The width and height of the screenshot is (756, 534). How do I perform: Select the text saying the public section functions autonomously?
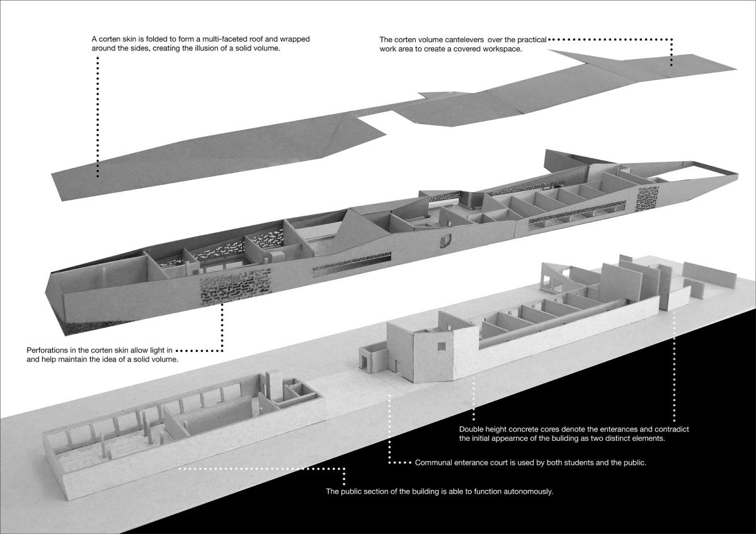(439, 491)
